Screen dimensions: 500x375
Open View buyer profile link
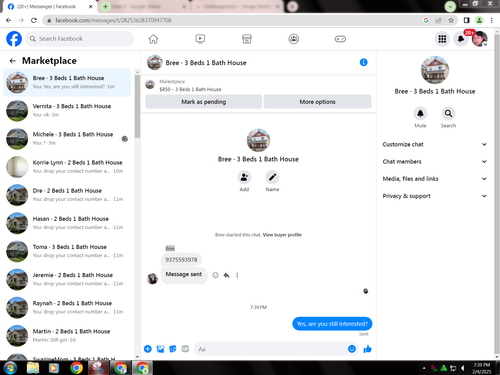tap(282, 235)
